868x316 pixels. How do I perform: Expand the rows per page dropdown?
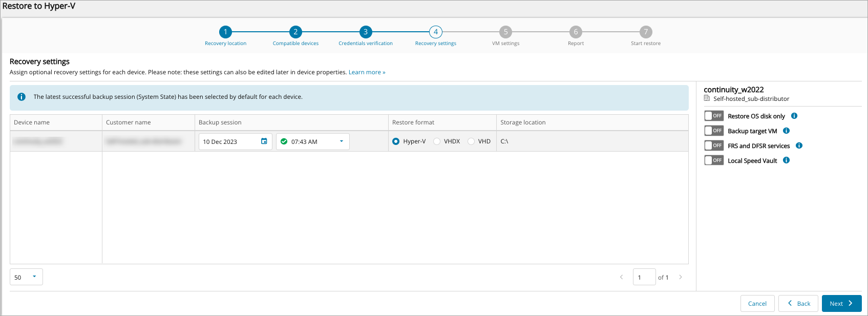click(x=26, y=277)
